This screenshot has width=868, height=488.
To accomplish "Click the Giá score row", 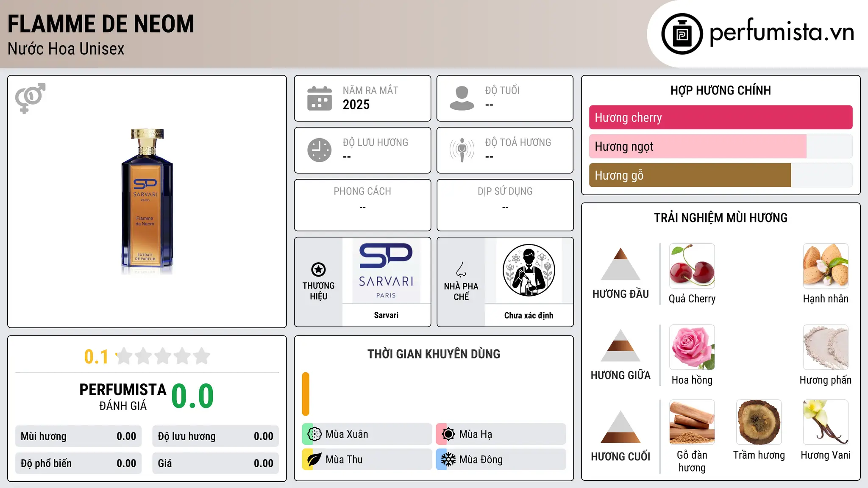I will (x=216, y=463).
